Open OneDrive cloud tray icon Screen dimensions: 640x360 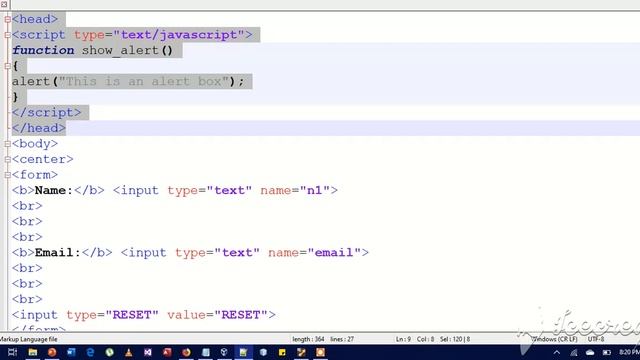(x=590, y=352)
